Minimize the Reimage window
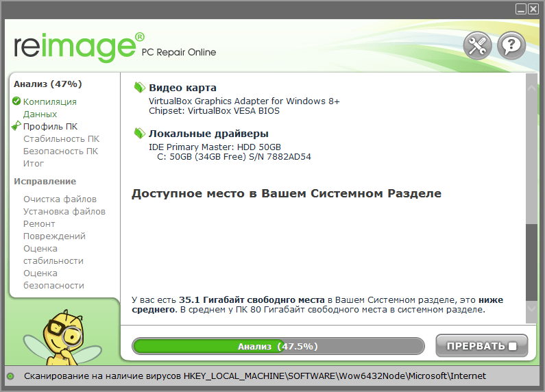 pos(521,9)
